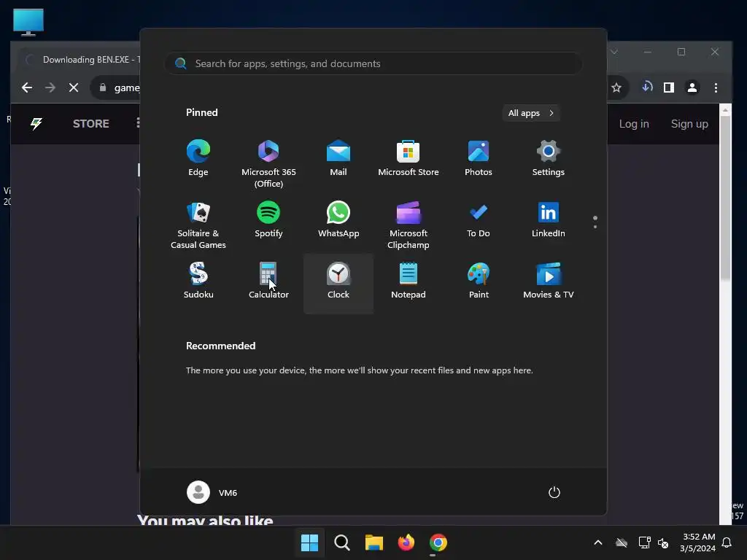
Task: Stop loading the page in Chrome
Action: pos(74,87)
